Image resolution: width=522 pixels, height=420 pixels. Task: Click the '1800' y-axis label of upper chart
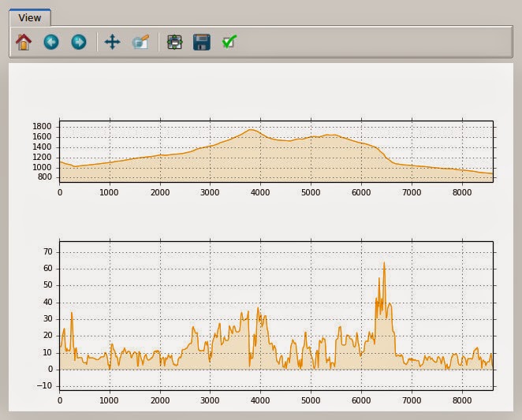point(42,126)
